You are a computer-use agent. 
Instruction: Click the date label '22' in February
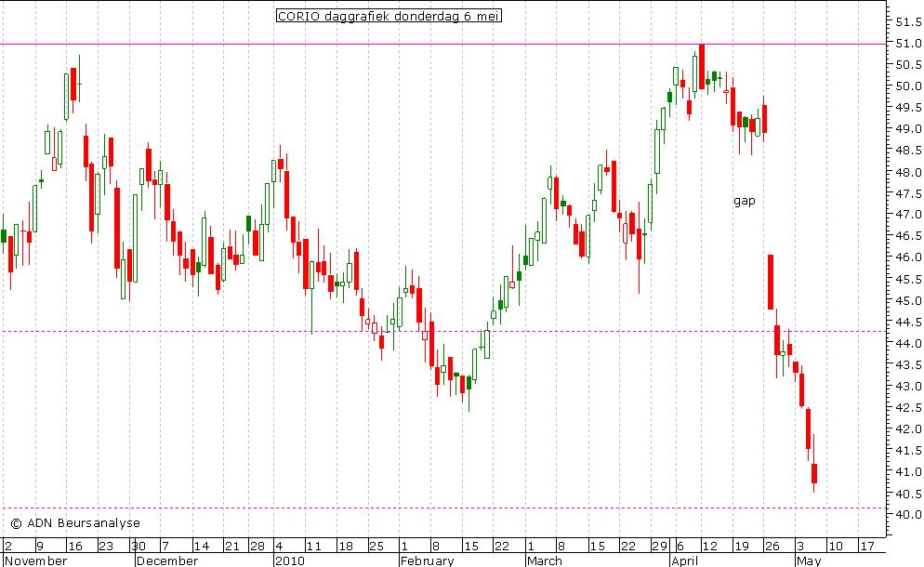(x=501, y=546)
